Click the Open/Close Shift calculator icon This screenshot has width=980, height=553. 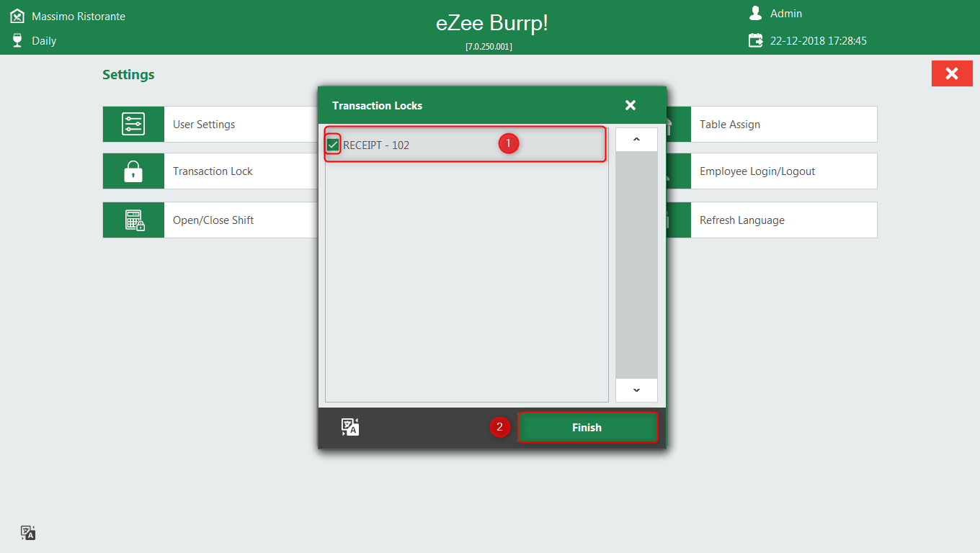point(133,220)
